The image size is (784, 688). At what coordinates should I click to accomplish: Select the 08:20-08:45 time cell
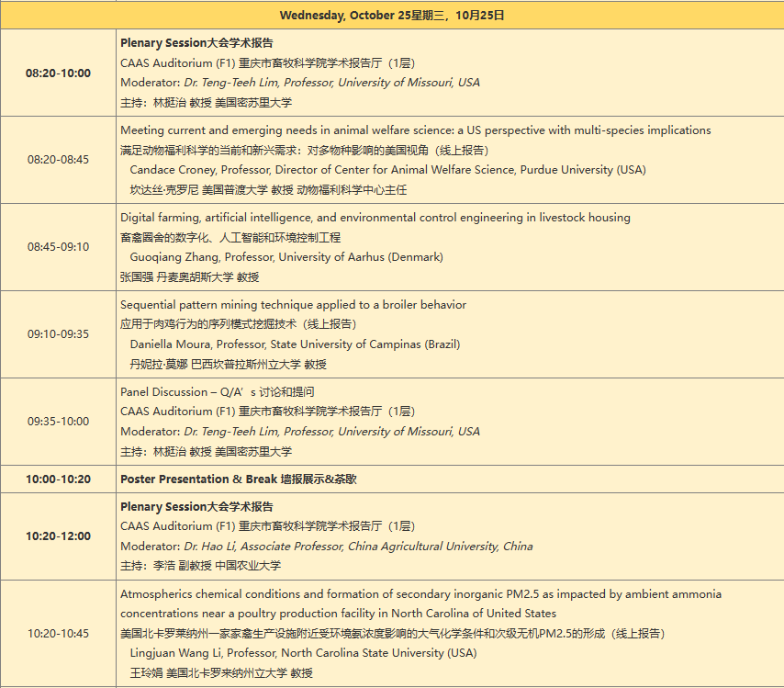(x=58, y=160)
